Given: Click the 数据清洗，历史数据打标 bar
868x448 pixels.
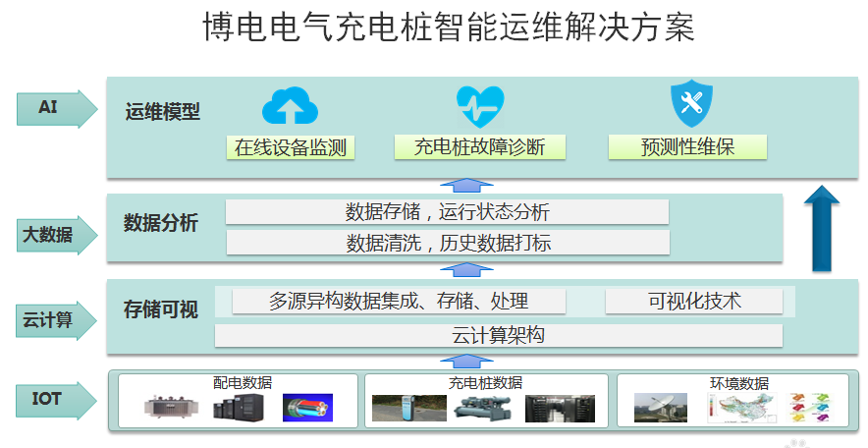Looking at the screenshot, I should tap(447, 243).
